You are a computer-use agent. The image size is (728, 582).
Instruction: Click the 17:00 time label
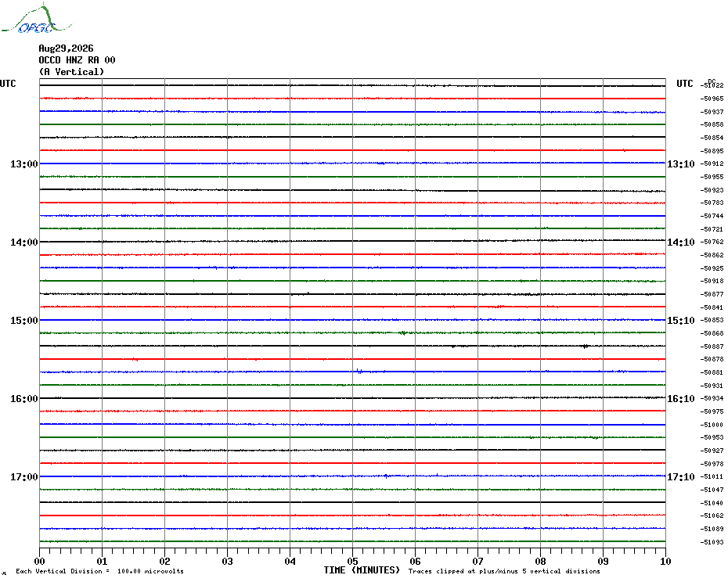[24, 476]
